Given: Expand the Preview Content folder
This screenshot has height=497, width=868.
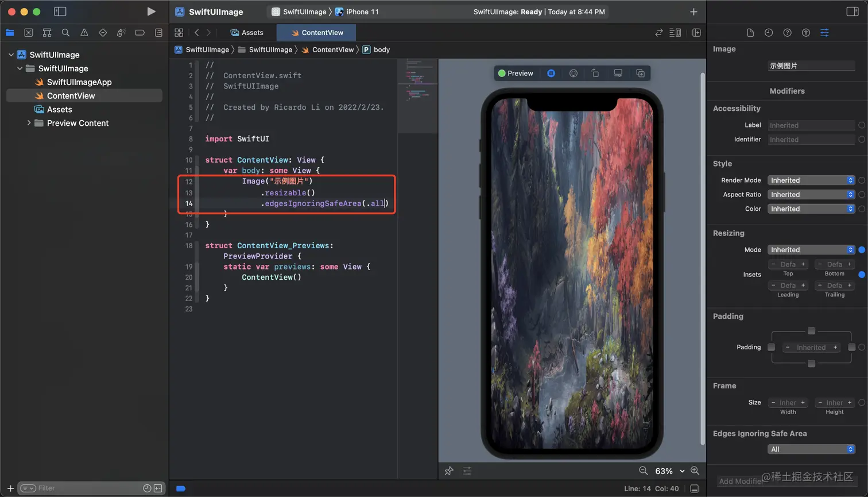Looking at the screenshot, I should 29,123.
